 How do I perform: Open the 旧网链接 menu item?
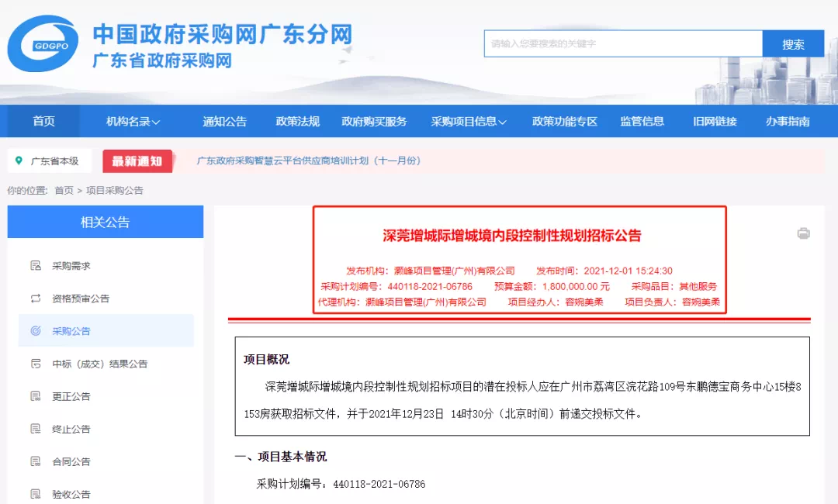point(715,121)
